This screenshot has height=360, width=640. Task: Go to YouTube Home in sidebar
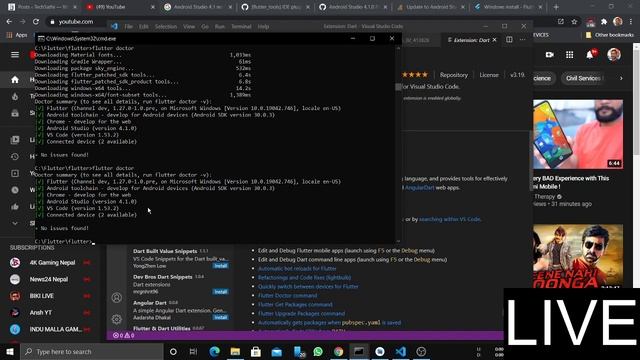click(15, 80)
